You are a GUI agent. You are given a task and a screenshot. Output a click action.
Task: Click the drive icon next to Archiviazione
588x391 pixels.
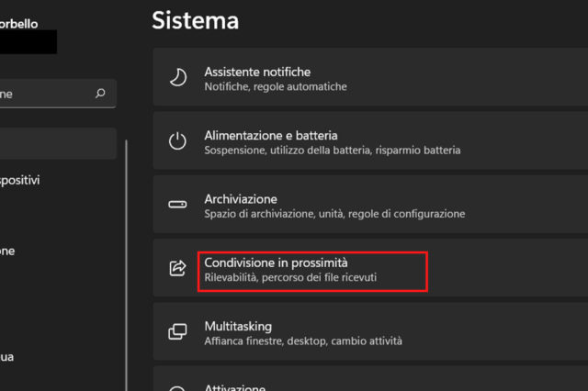178,205
